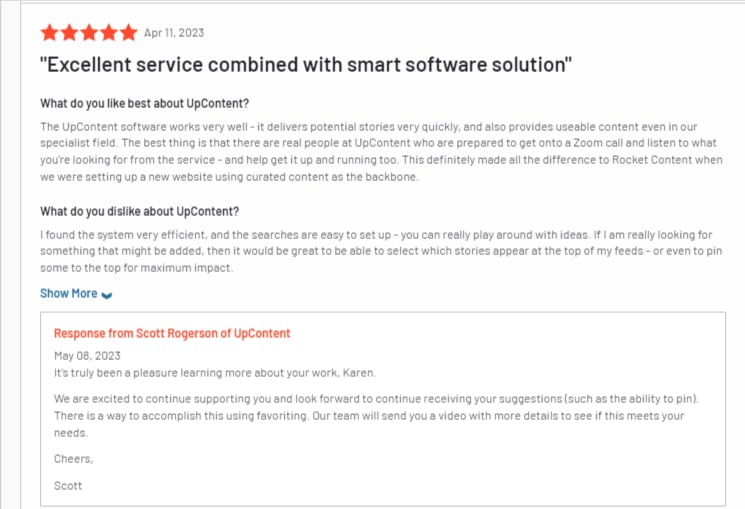This screenshot has height=509, width=745.
Task: Click the fifth rating star
Action: click(x=128, y=33)
